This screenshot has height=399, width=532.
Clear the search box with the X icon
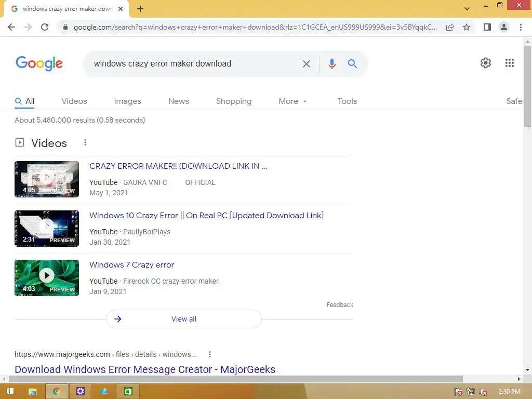tap(306, 64)
